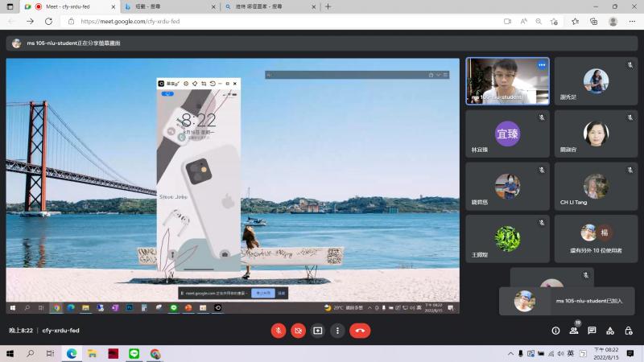Open Microsoft Edge from the taskbar
The width and height of the screenshot is (644, 362).
(x=72, y=353)
